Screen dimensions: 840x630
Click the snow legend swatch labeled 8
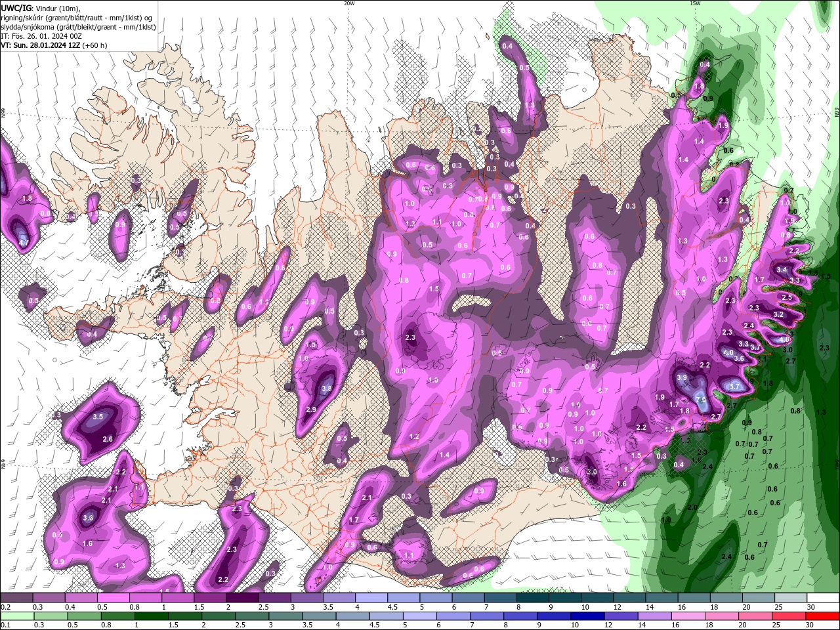[532, 598]
